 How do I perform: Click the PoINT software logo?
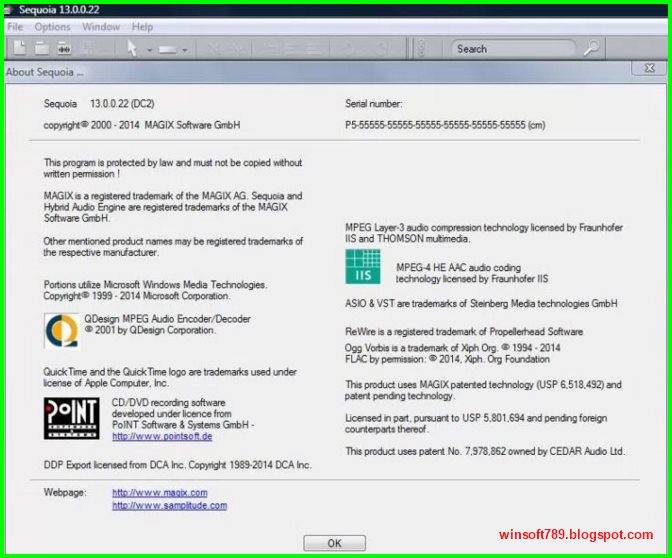coord(72,418)
